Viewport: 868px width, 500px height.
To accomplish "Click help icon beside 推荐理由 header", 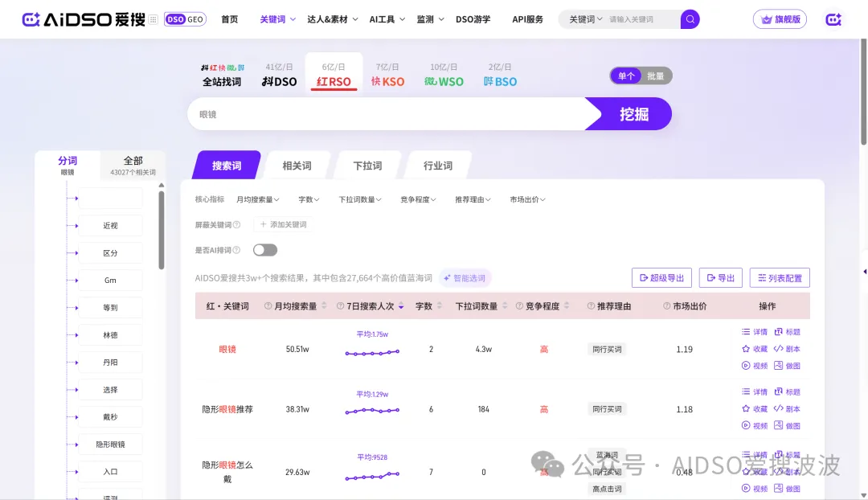I will [x=591, y=306].
